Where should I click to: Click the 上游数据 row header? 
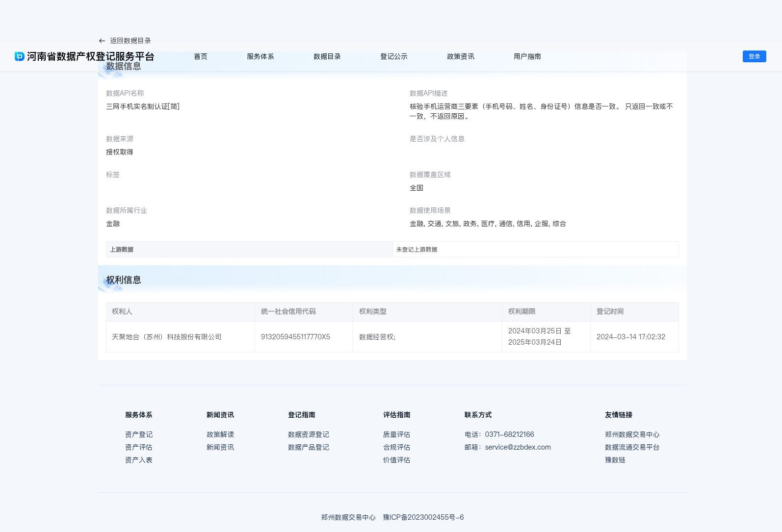pos(249,249)
